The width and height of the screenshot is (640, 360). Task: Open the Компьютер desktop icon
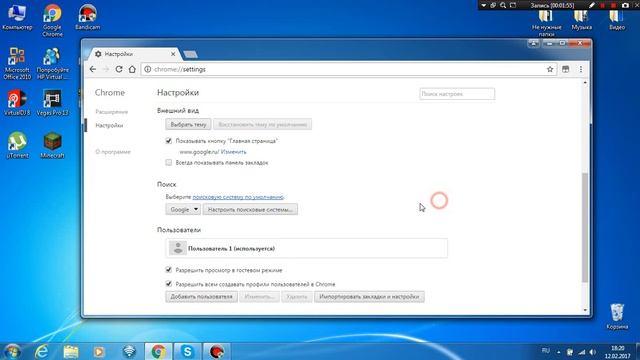17,17
